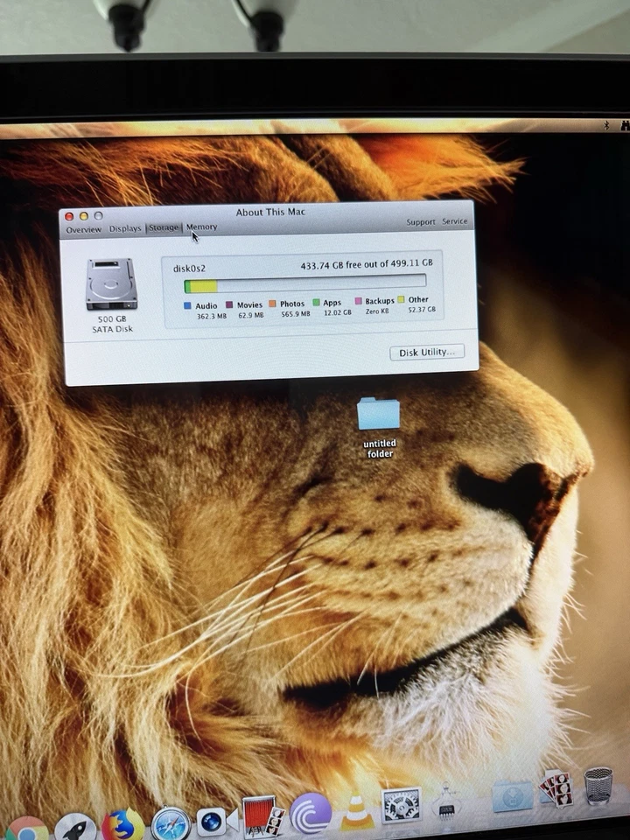Viewport: 630px width, 840px height.
Task: Click the 500 GB SATA Disk label
Action: click(x=112, y=324)
